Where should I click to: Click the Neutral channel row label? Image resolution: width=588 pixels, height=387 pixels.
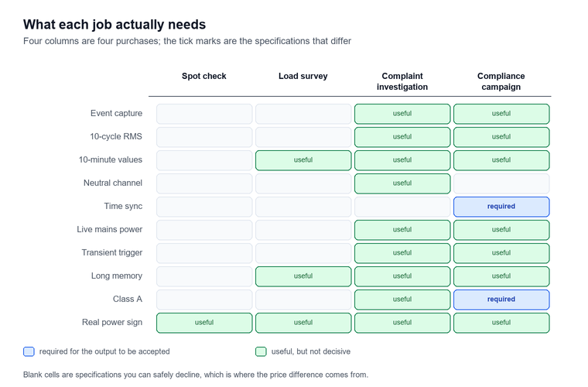113,183
